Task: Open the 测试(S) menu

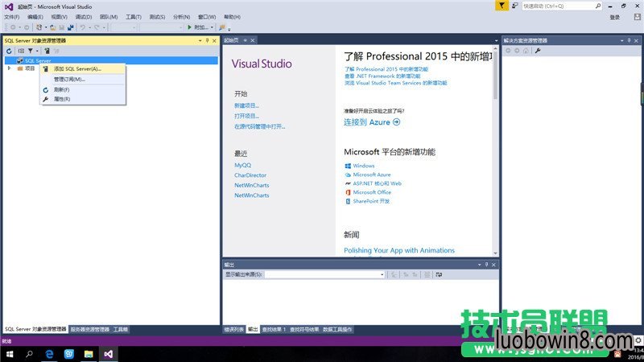Action: click(x=157, y=17)
